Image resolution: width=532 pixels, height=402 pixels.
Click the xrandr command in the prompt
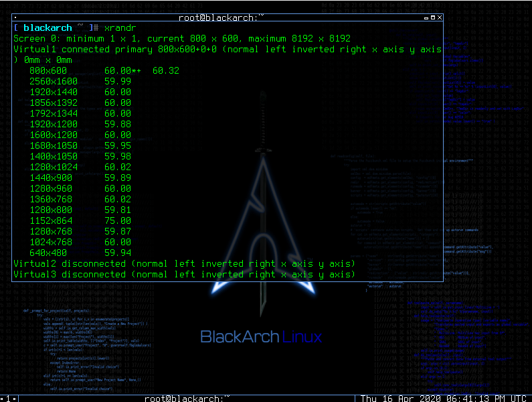120,28
